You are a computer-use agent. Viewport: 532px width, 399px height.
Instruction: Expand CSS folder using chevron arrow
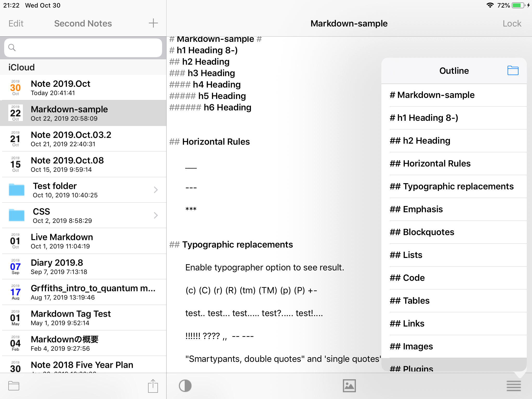pos(156,215)
